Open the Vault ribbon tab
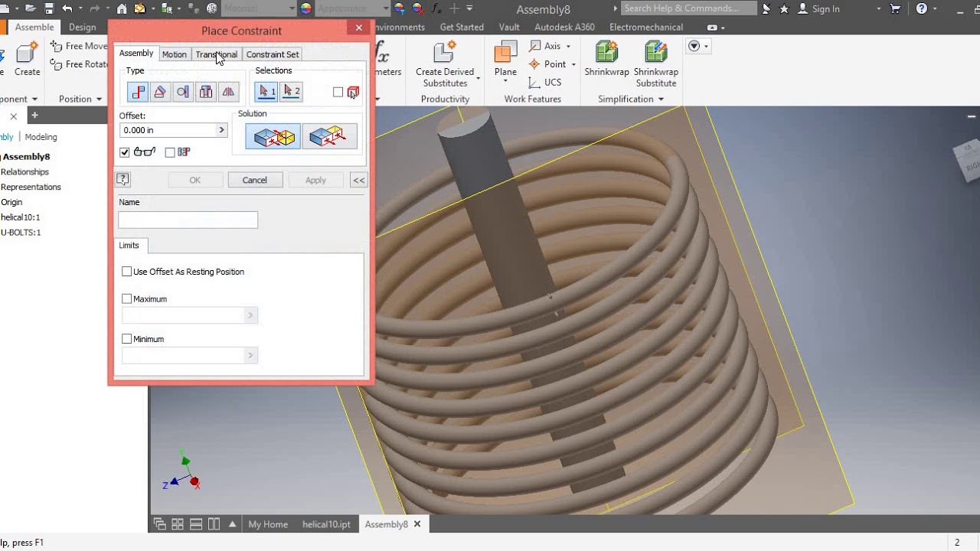980x551 pixels. tap(509, 27)
